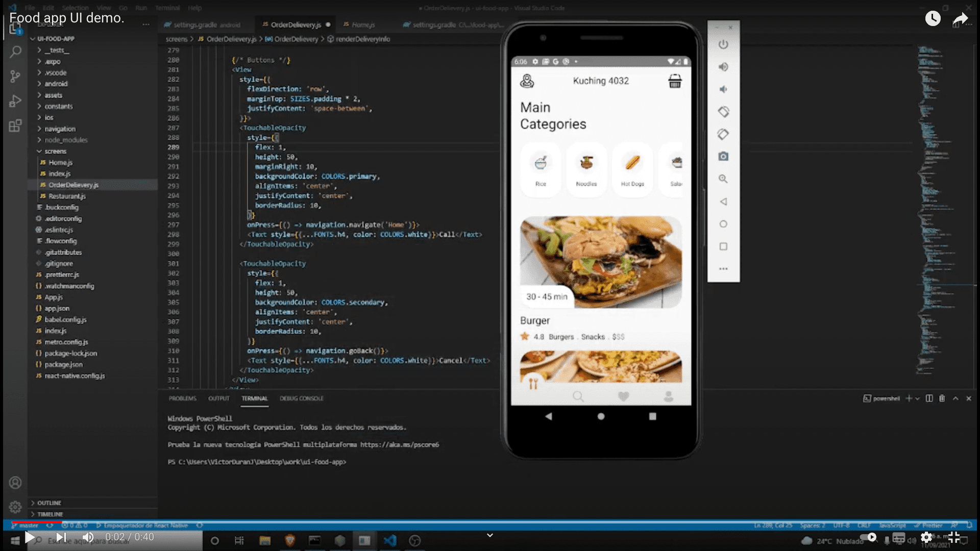The width and height of the screenshot is (980, 551).
Task: Mute the video player volume
Action: (x=88, y=537)
